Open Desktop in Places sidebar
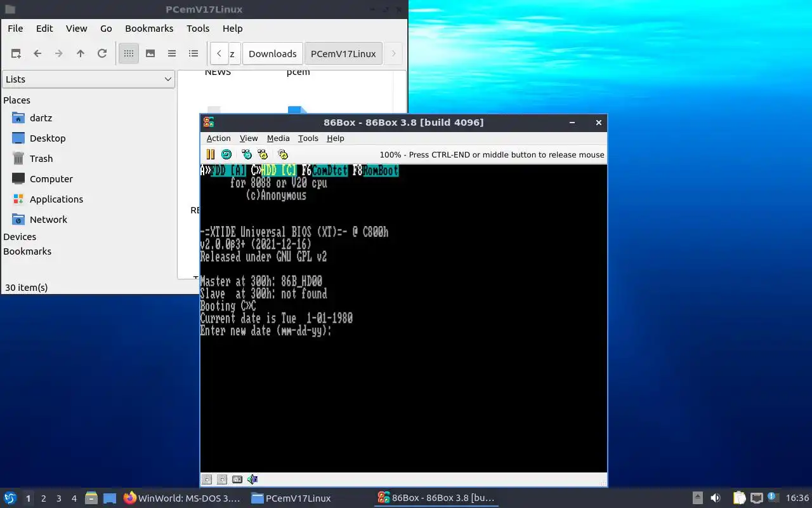The width and height of the screenshot is (812, 508). tap(48, 138)
